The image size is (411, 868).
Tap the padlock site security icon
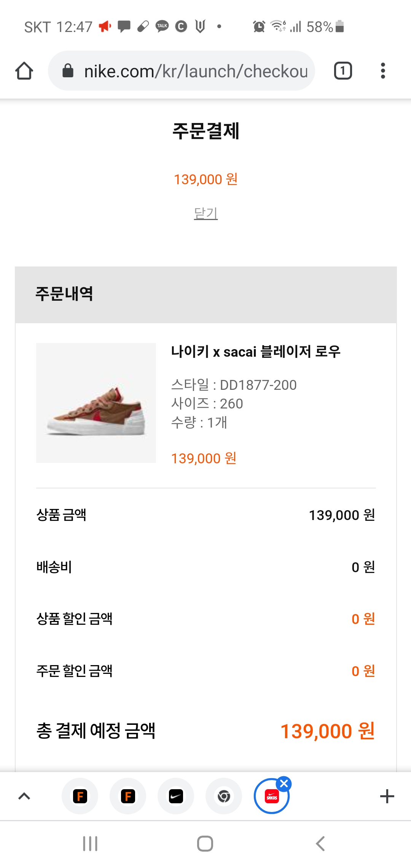point(68,71)
